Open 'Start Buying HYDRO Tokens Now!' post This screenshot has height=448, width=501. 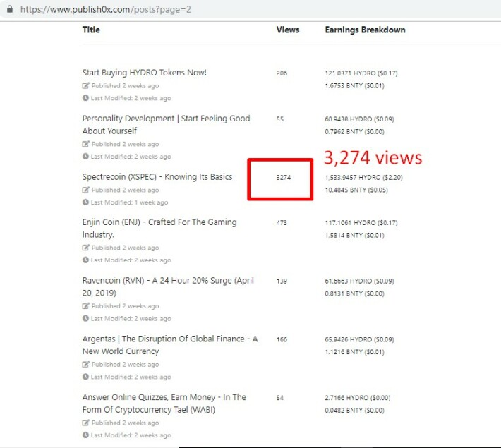pyautogui.click(x=145, y=73)
